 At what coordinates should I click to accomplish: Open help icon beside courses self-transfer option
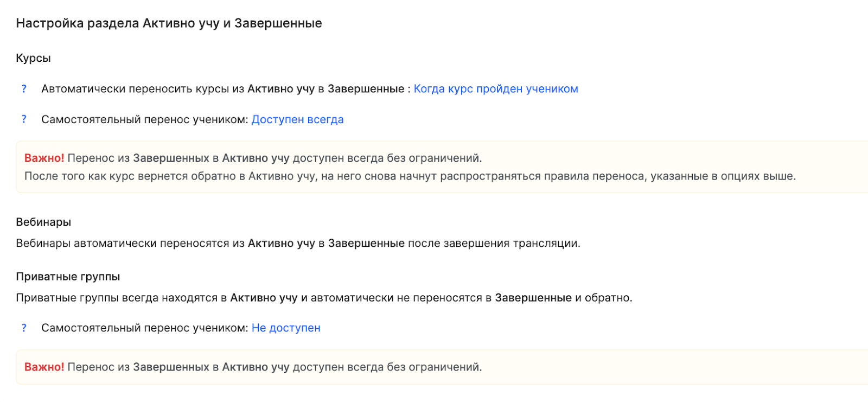24,119
